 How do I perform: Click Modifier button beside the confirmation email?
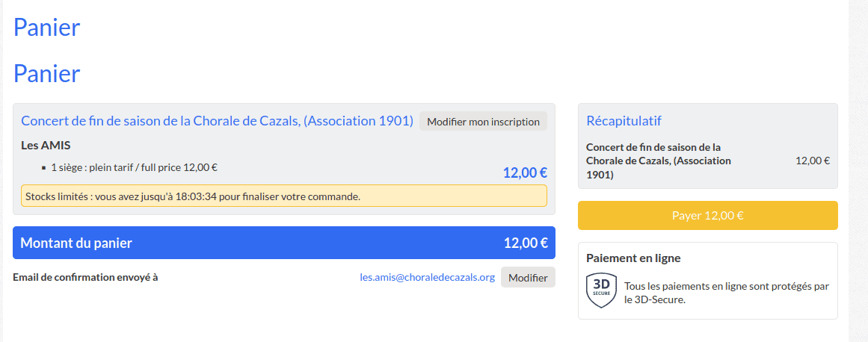528,277
